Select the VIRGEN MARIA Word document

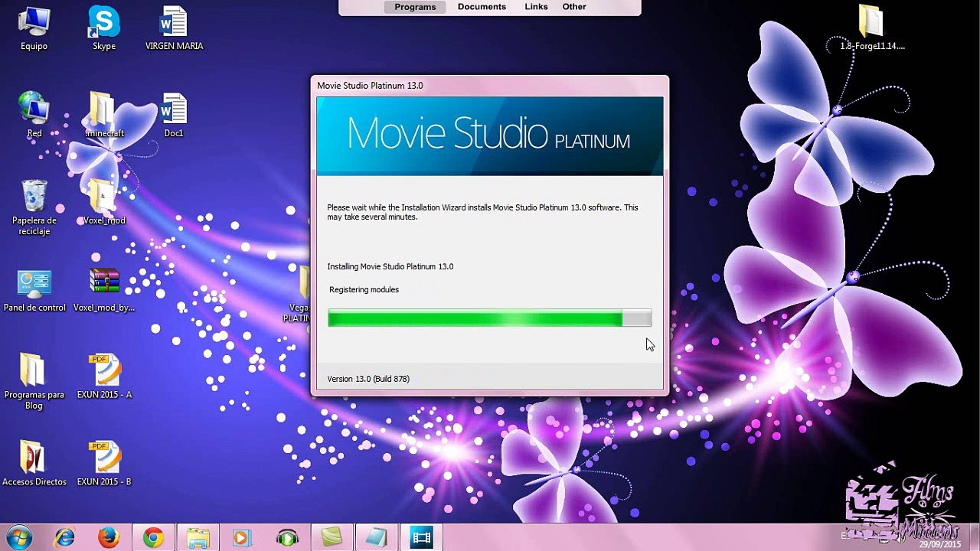pos(174,29)
